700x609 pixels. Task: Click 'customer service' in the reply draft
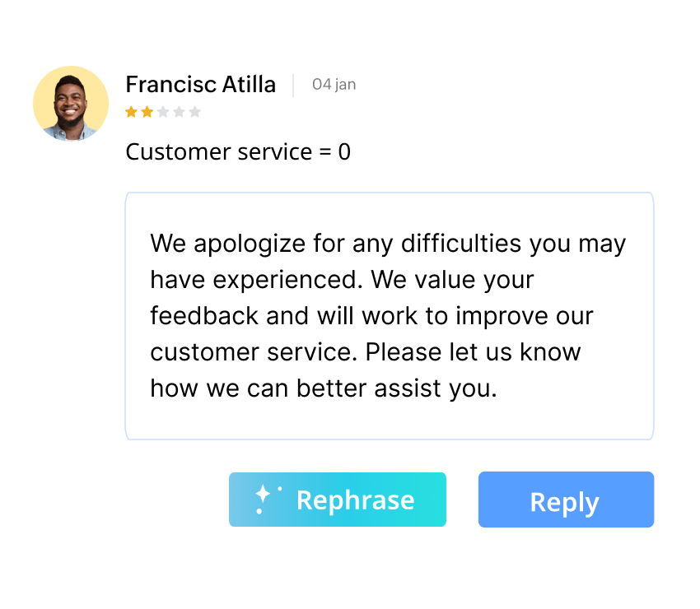254,352
